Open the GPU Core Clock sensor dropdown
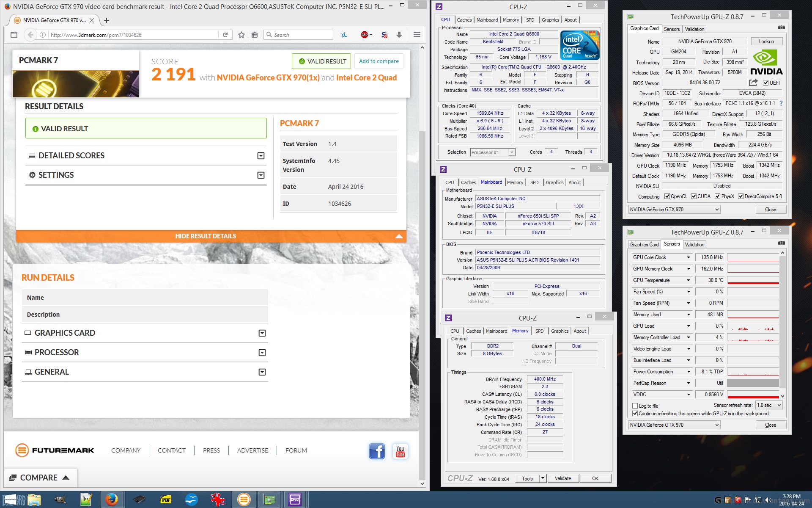Viewport: 812px width, 508px height. pyautogui.click(x=689, y=257)
